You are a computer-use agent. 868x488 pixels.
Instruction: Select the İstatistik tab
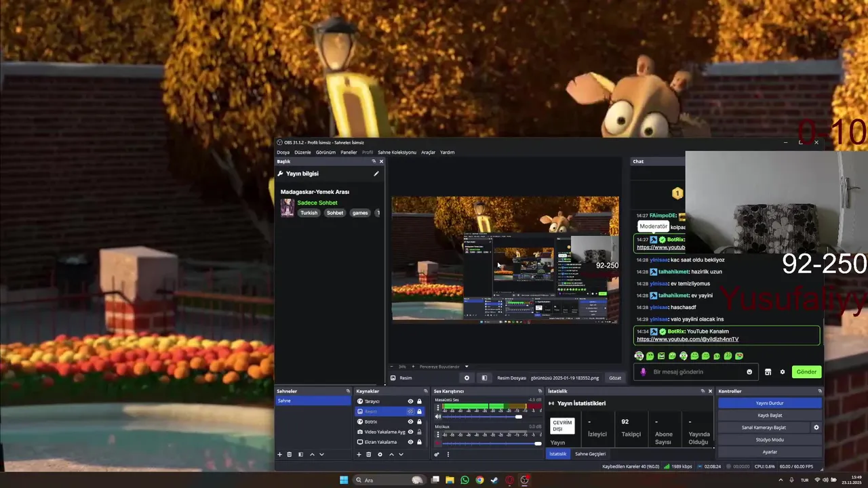[557, 454]
